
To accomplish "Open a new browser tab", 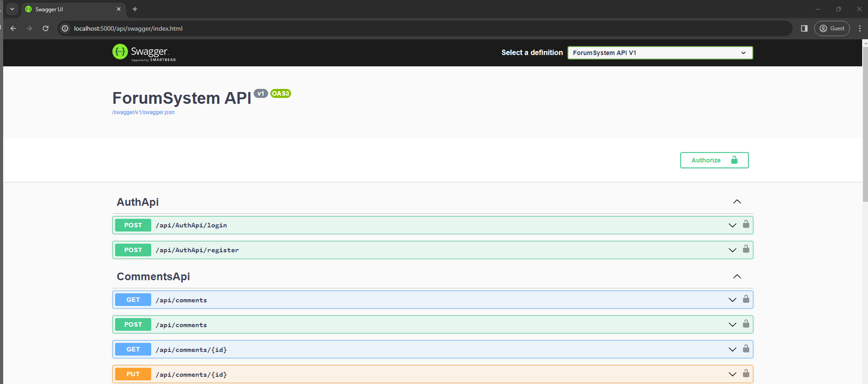I will [135, 9].
